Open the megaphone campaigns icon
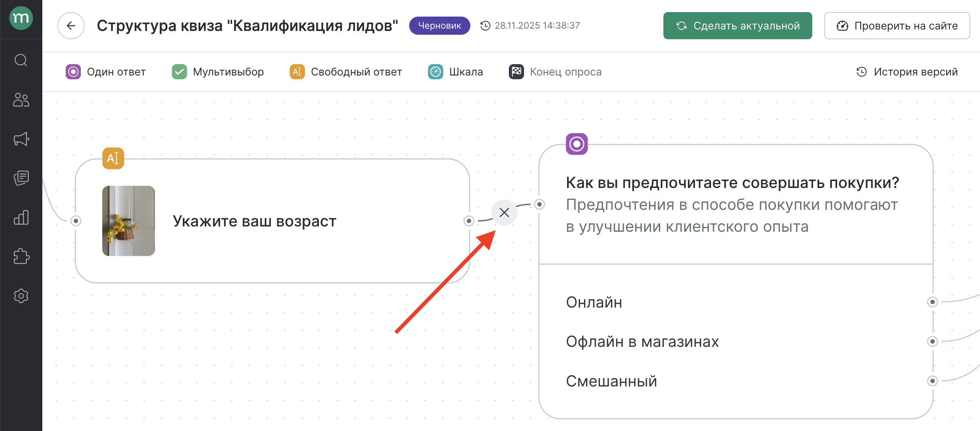 [21, 139]
